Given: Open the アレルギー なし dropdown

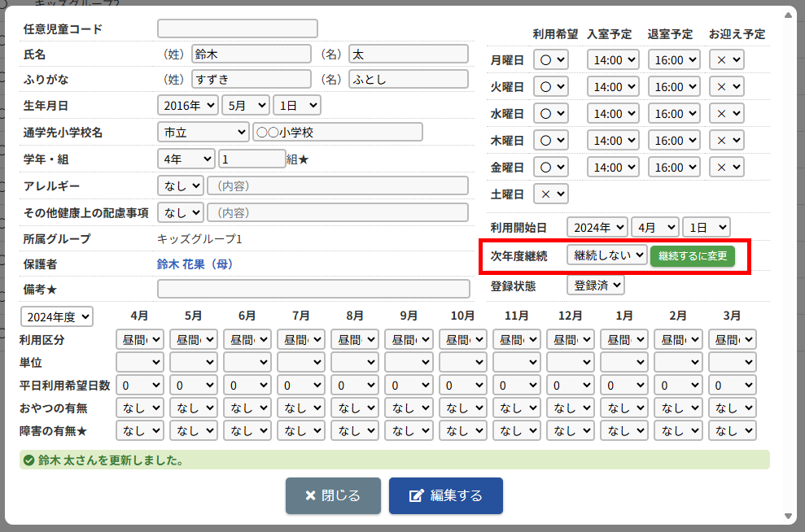Looking at the screenshot, I should 180,185.
